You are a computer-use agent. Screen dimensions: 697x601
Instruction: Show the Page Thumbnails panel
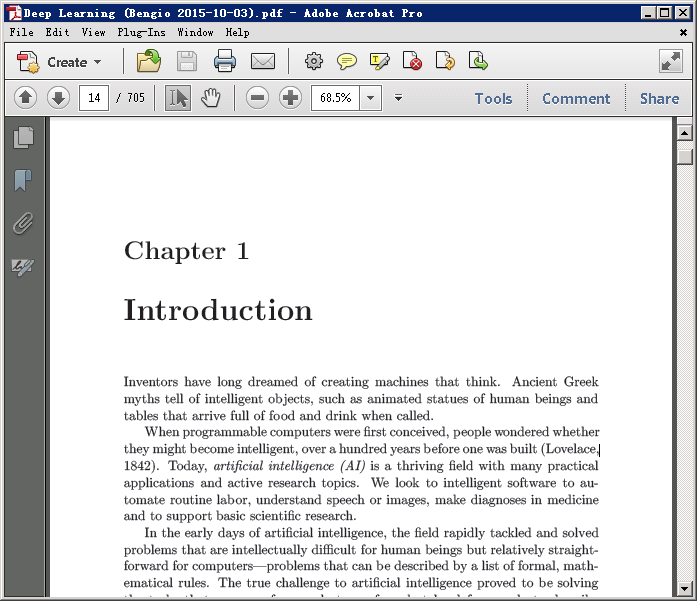(x=24, y=137)
